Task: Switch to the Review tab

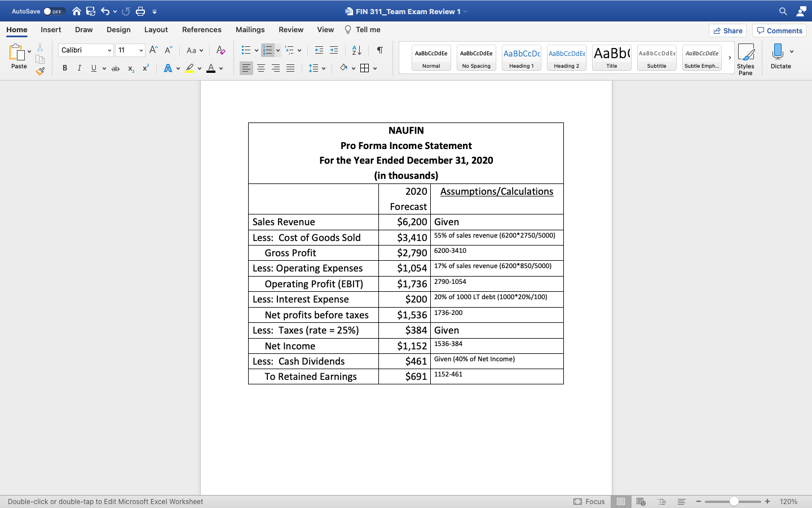Action: point(291,29)
